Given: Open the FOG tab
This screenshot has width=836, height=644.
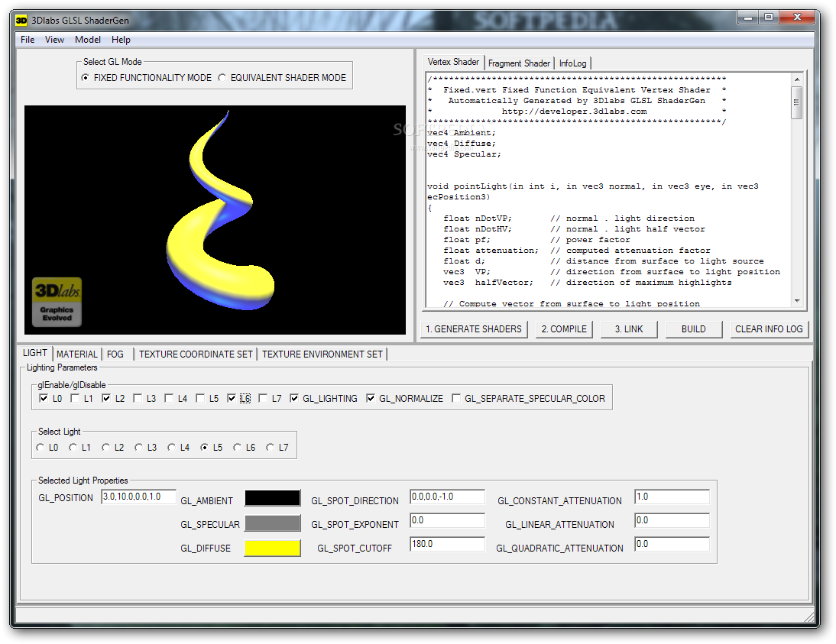Looking at the screenshot, I should (115, 354).
